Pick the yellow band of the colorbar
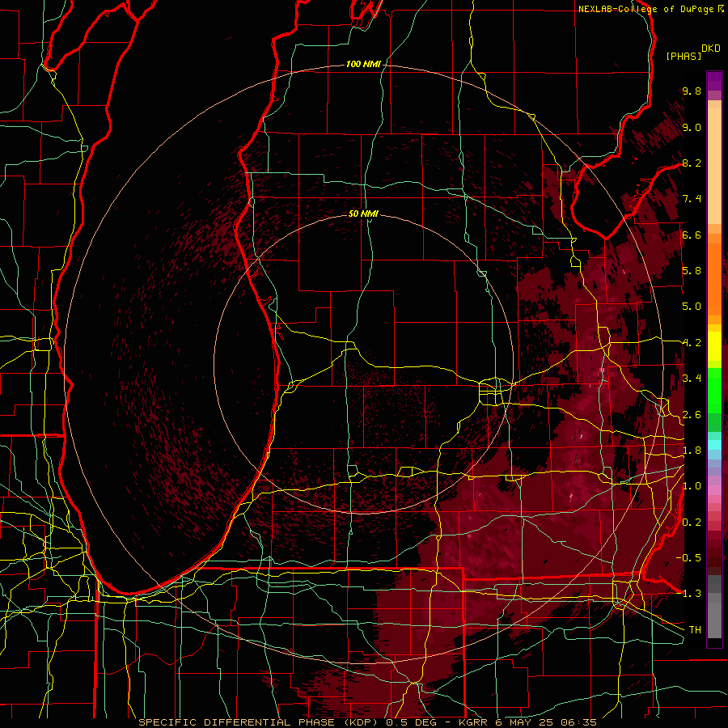This screenshot has height=728, width=728. click(714, 346)
